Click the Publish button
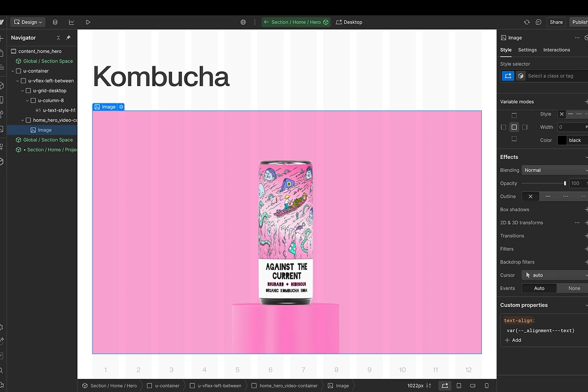 coord(579,22)
